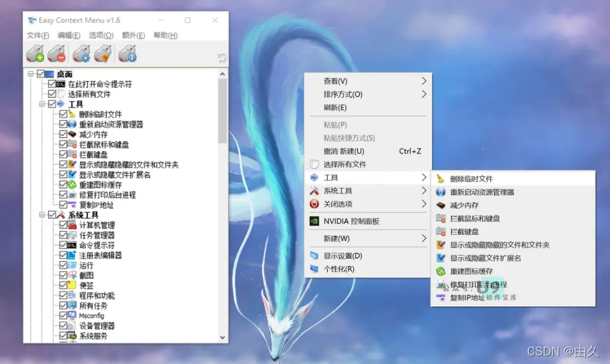
Task: Expand 查看(V) submenu arrow
Action: pyautogui.click(x=424, y=81)
